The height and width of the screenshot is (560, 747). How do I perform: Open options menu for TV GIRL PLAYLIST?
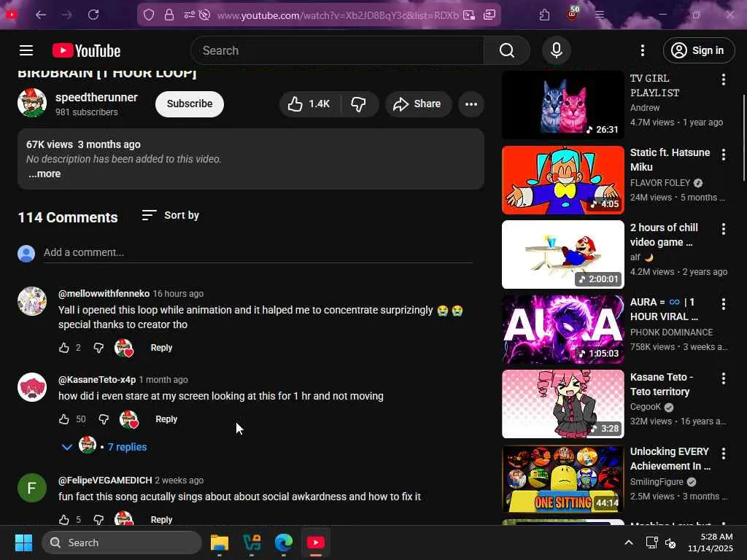pos(723,79)
